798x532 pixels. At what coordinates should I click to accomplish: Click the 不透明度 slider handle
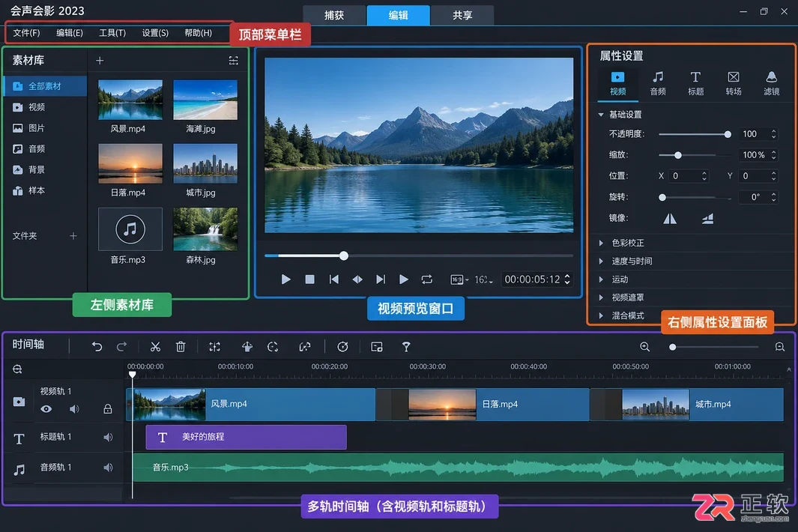[x=728, y=134]
